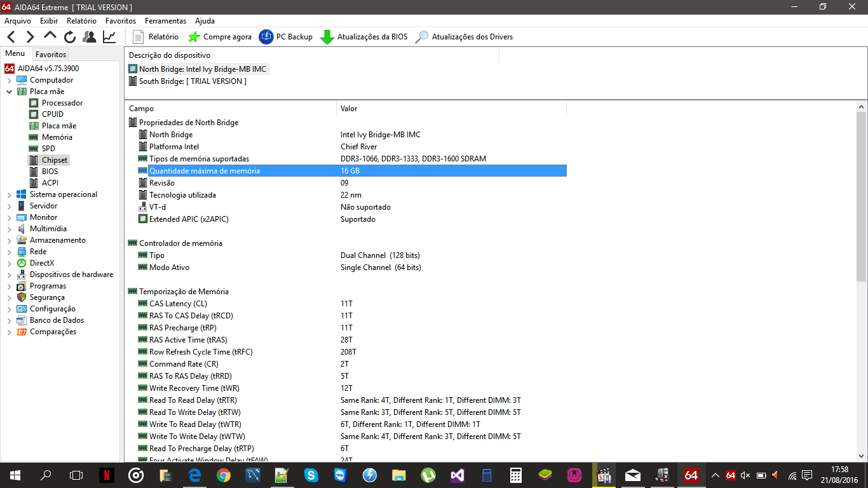Image resolution: width=868 pixels, height=488 pixels.
Task: Click the Relatório toolbar button
Action: (x=156, y=37)
